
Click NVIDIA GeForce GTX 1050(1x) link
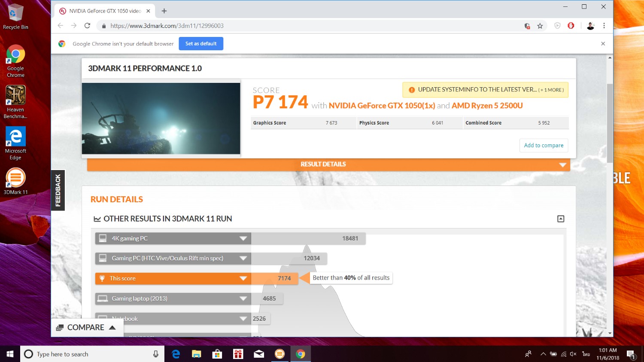[x=382, y=106]
